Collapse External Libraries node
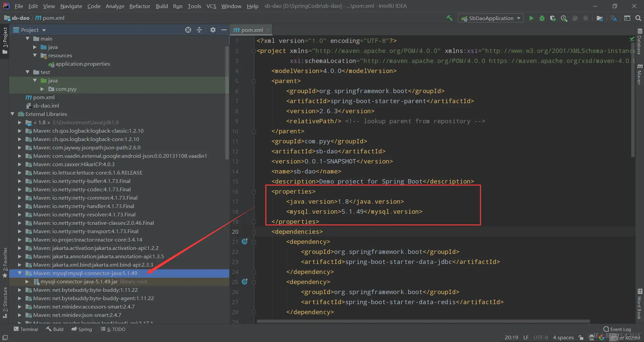The image size is (644, 342). click(12, 114)
